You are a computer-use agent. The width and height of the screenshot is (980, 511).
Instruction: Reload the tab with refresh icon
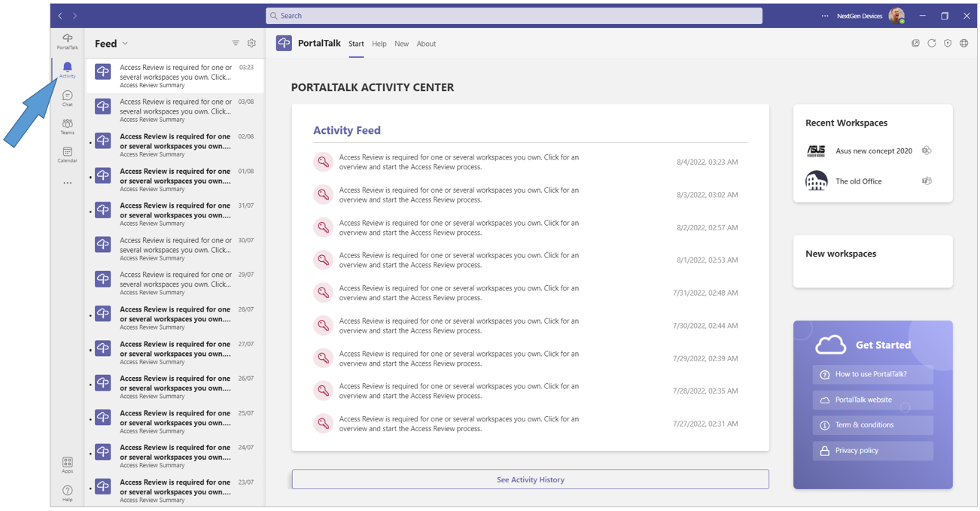click(x=932, y=44)
